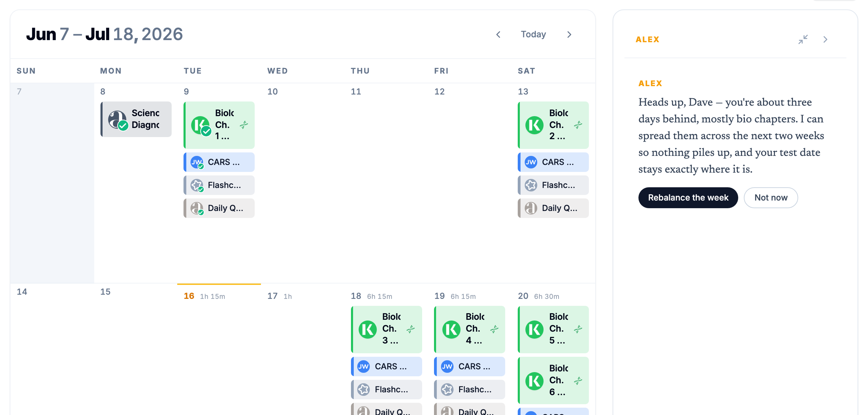The image size is (868, 415).
Task: Click JW icon on June 19 CARS
Action: (447, 367)
